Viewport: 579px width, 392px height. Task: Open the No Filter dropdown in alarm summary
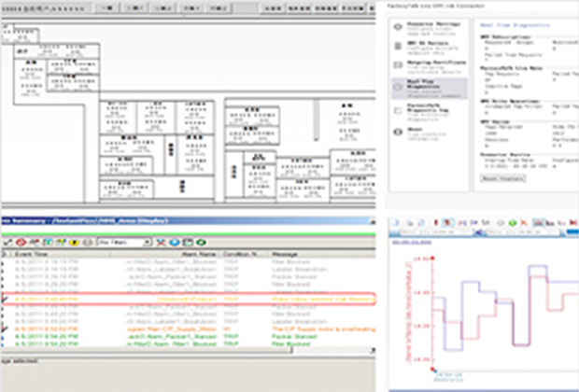pos(125,243)
